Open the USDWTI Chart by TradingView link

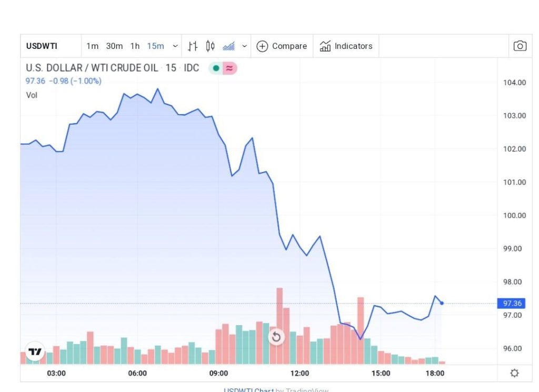[x=276, y=389]
